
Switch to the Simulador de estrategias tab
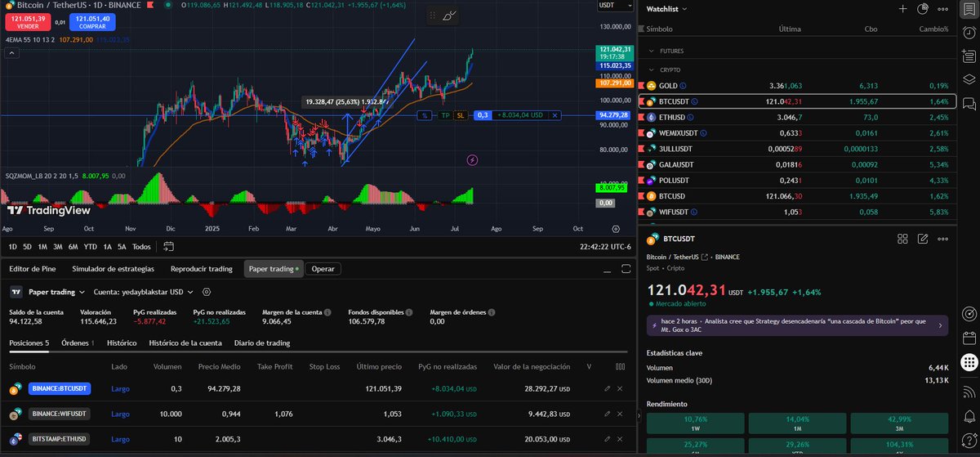click(113, 268)
